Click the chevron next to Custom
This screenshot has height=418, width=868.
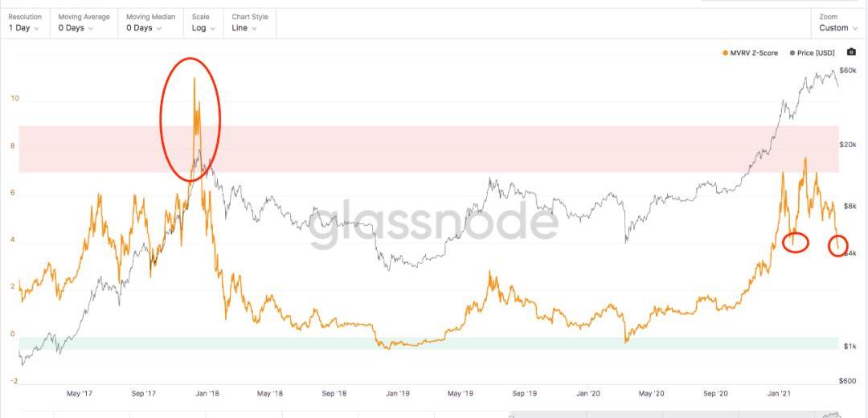855,28
